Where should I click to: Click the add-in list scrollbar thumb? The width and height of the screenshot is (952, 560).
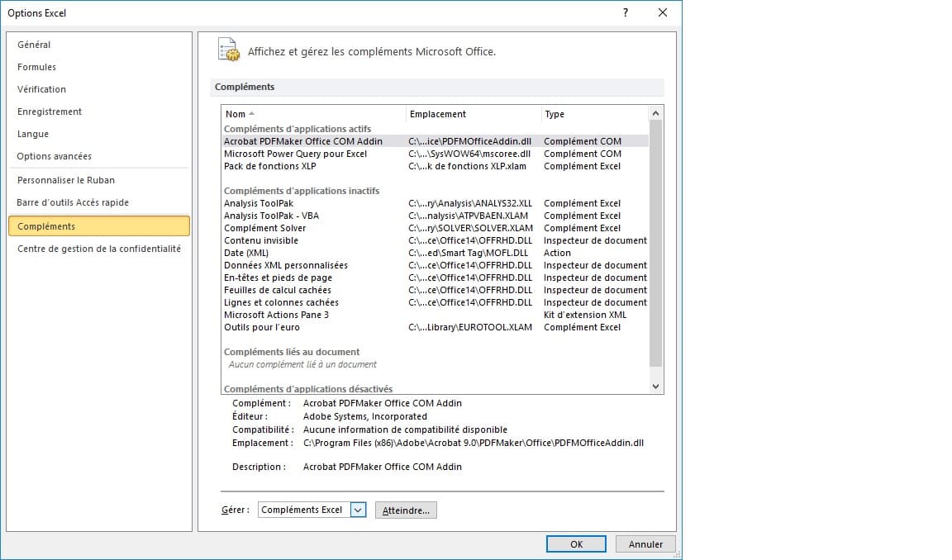(655, 244)
